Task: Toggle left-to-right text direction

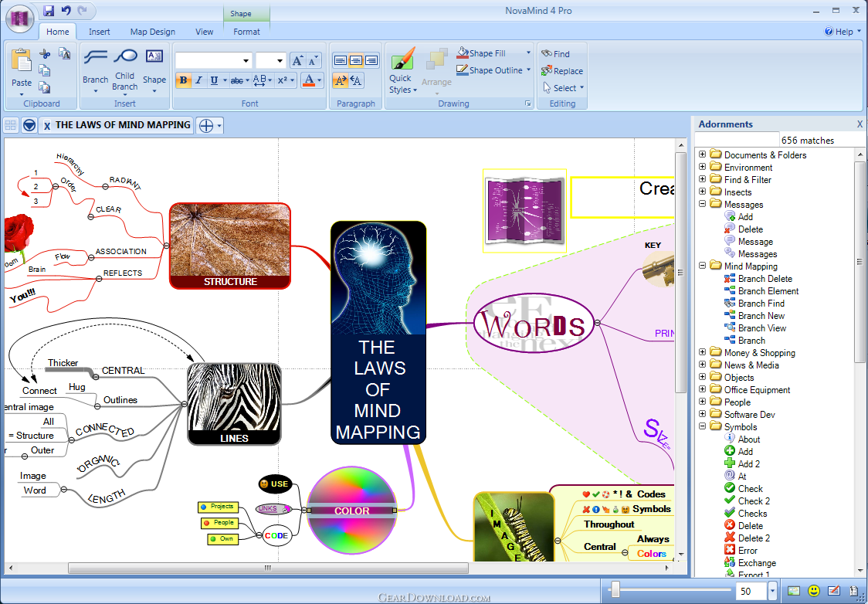Action: click(341, 81)
